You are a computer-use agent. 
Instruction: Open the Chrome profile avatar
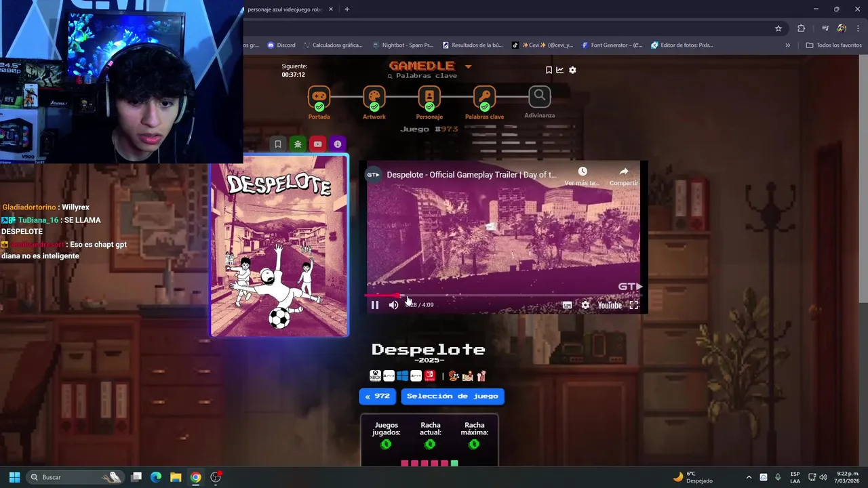point(842,28)
